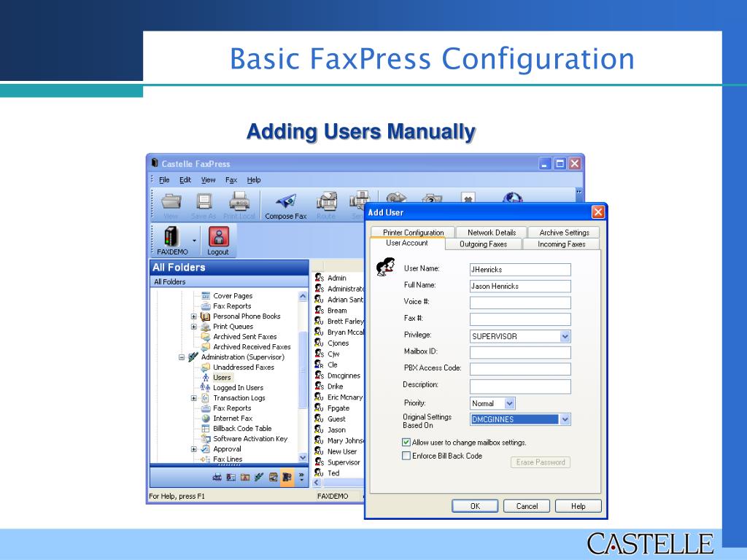Click the Mailbox ID field
This screenshot has width=747, height=560.
click(520, 352)
